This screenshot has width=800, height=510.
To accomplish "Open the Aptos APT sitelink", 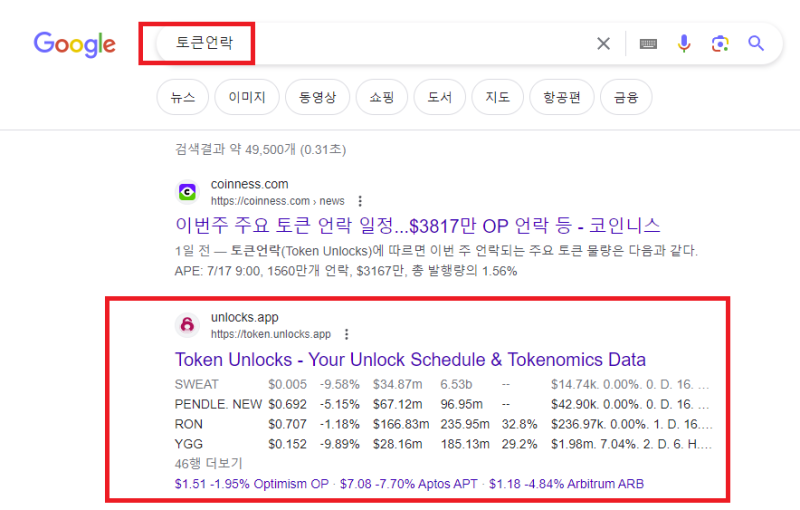I will click(x=409, y=483).
